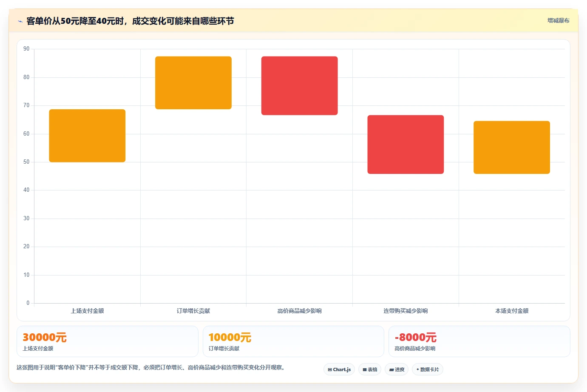
Task: Click the x-axis label 订单增长贡献
Action: [193, 311]
